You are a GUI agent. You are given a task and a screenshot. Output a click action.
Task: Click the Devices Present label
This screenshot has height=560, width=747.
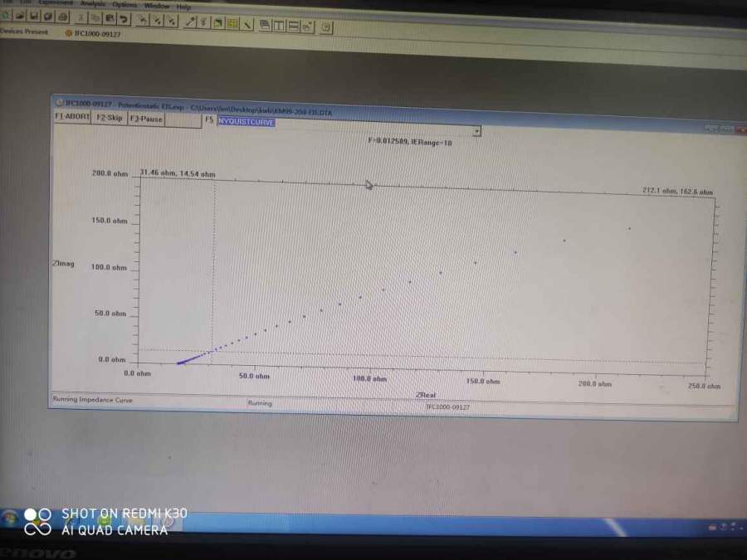tap(24, 32)
